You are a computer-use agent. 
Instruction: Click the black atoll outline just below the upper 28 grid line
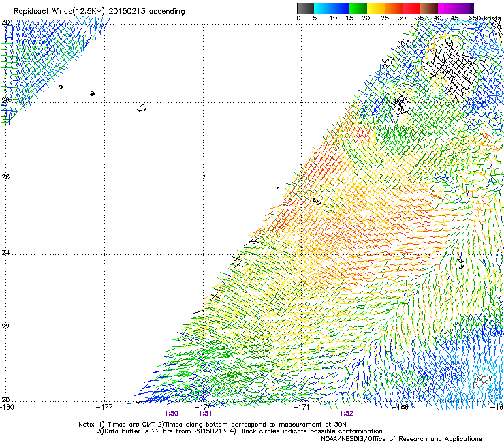coord(142,108)
